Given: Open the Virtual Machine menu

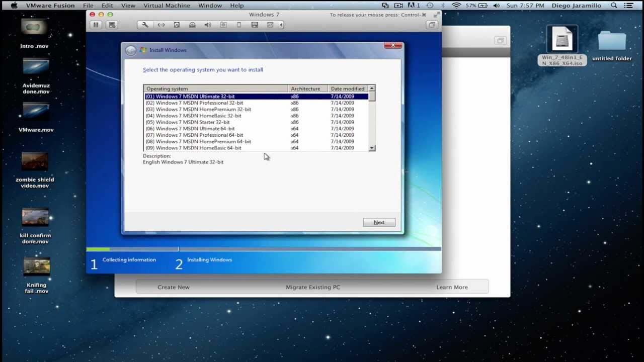Looking at the screenshot, I should point(167,6).
